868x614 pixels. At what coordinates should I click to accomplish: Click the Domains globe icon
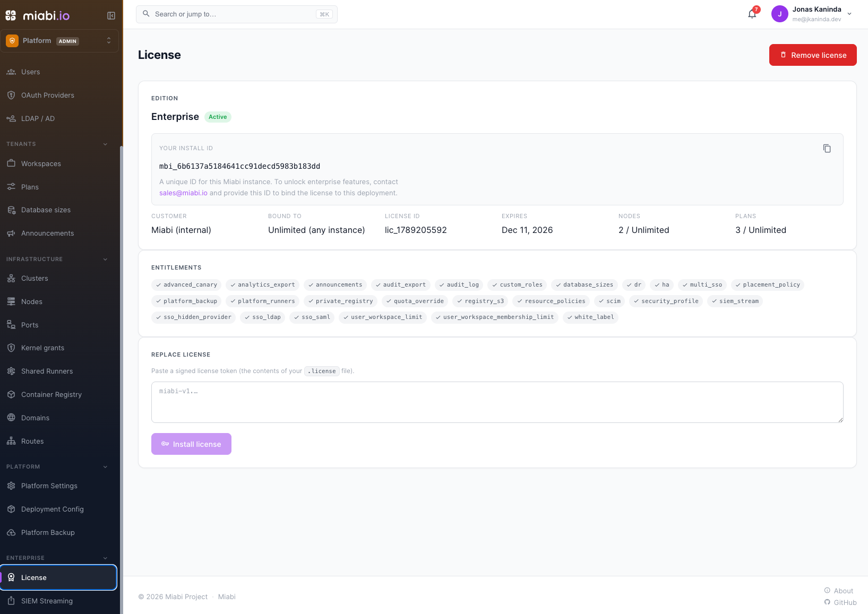pos(11,418)
